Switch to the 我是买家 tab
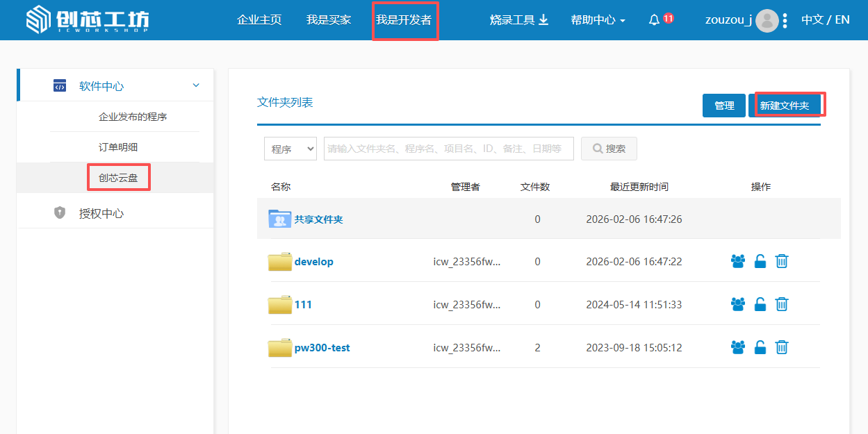 [329, 20]
